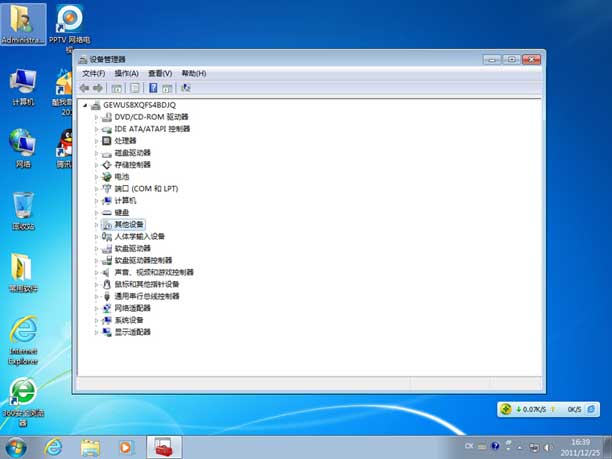This screenshot has width=612, height=459.
Task: Expand the IDE ATA/ATAPI 控制器 node arrow
Action: (96, 129)
